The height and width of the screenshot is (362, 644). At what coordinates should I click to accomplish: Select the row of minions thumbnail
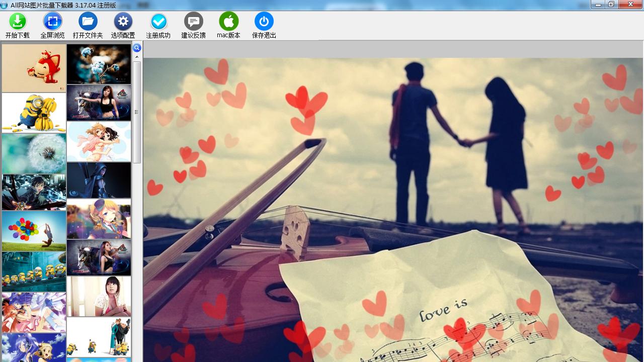pyautogui.click(x=34, y=271)
